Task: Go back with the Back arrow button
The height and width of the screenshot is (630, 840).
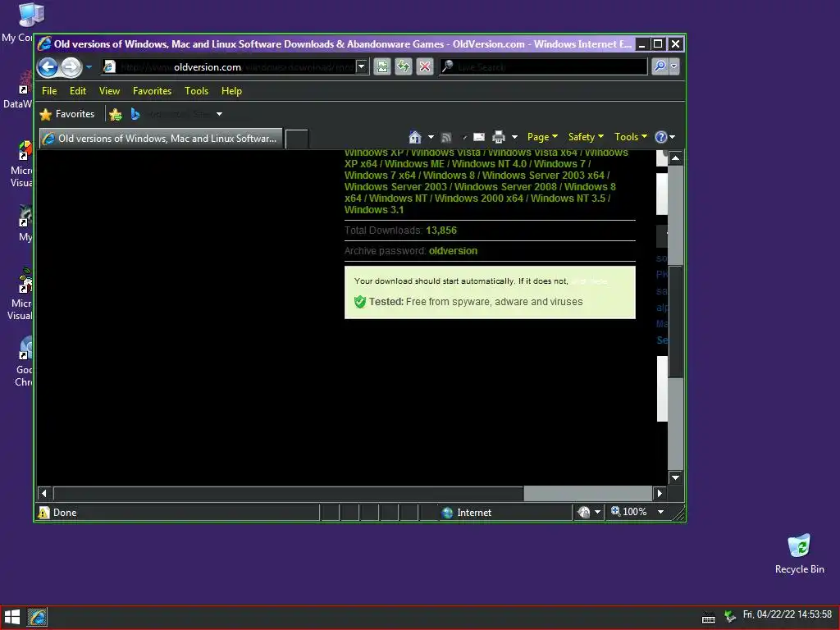Action: coord(48,67)
